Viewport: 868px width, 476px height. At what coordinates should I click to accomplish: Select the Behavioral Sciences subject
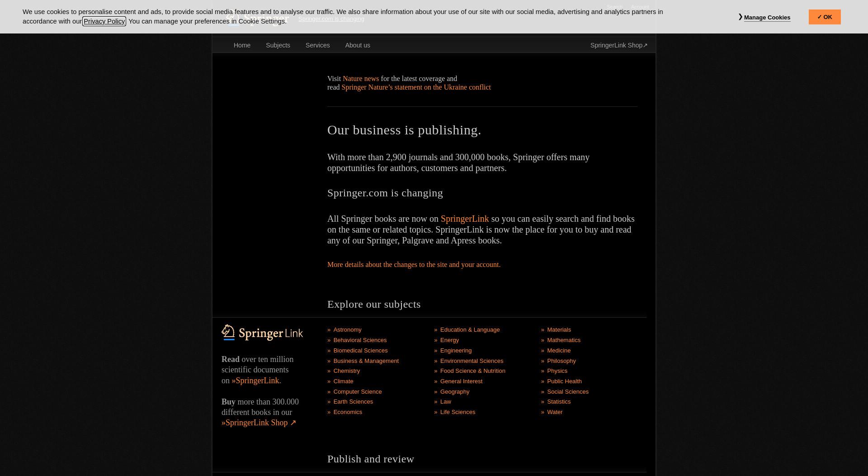pos(360,340)
